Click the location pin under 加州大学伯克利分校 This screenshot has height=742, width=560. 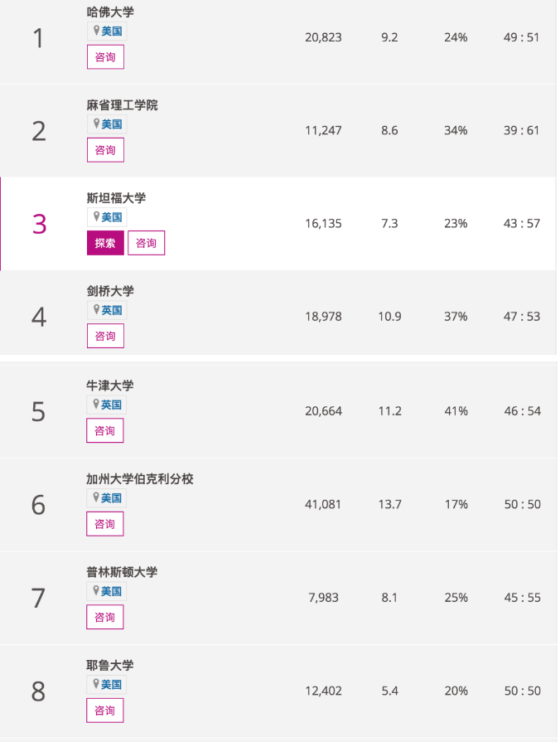[96, 497]
